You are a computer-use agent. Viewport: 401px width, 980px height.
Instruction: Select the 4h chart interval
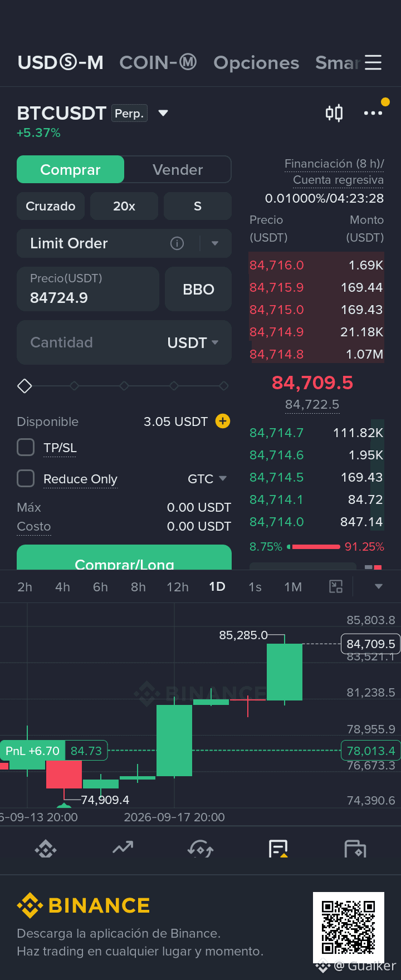pos(63,587)
